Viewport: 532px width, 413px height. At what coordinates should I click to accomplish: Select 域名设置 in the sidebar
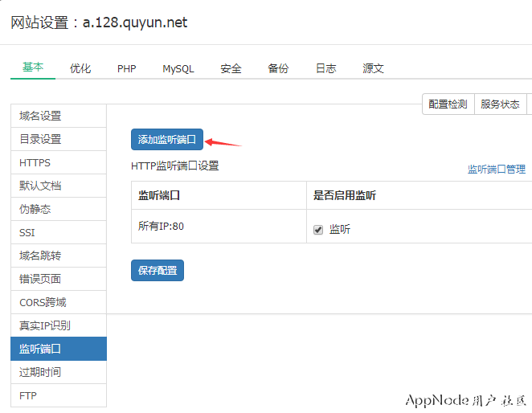(40, 116)
